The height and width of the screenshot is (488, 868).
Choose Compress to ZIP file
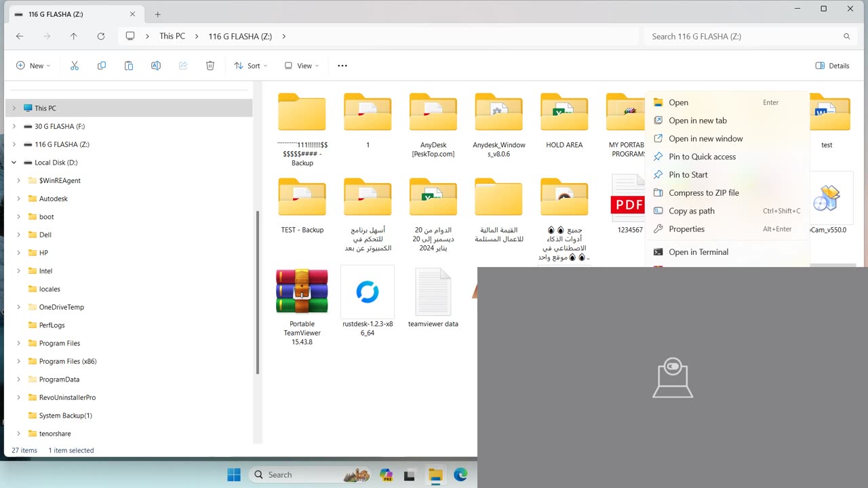727,192
